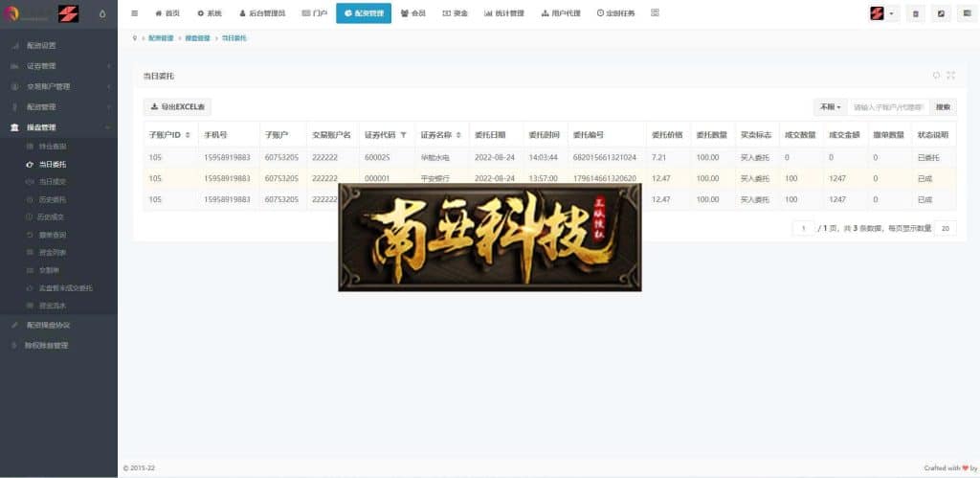Open the 会员 members tab

click(x=413, y=12)
